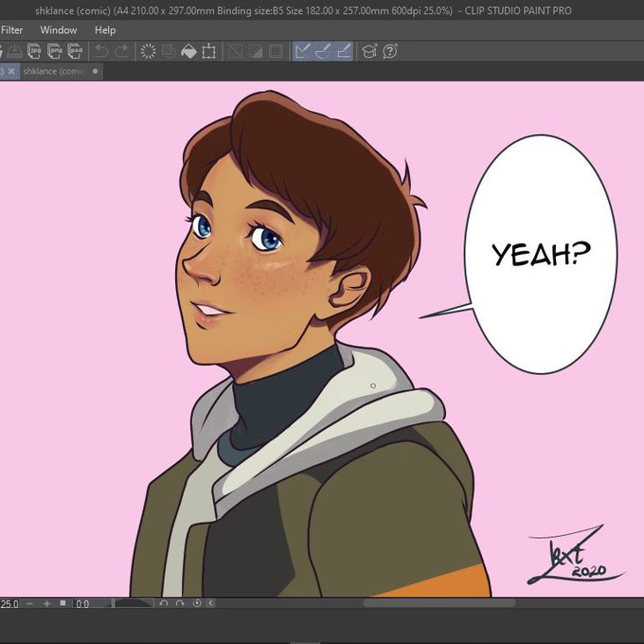The image size is (644, 644).
Task: Export as PNG using the png icon
Action: [x=55, y=51]
